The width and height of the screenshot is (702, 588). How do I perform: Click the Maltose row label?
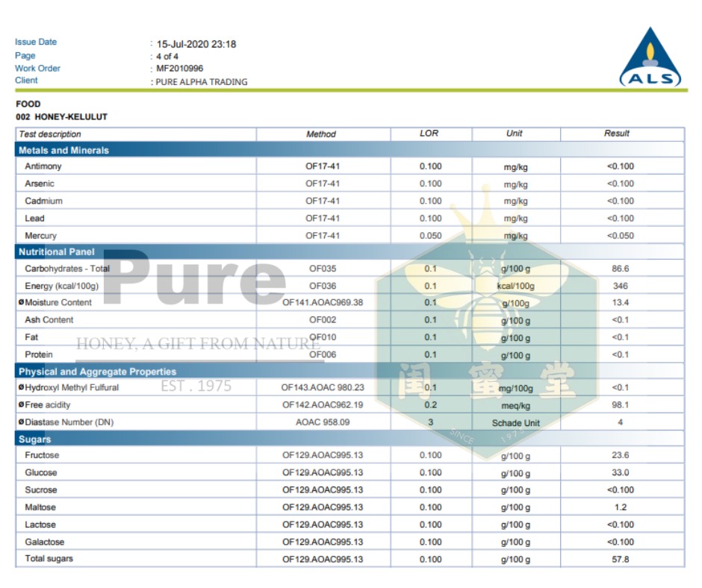point(40,507)
